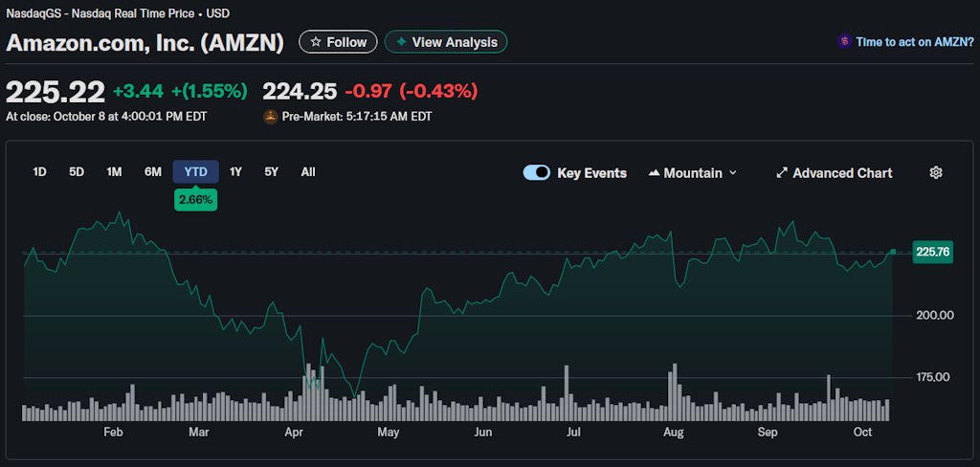Toggle the Key Events switch off
Viewport: 980px width, 467px height.
pos(536,173)
